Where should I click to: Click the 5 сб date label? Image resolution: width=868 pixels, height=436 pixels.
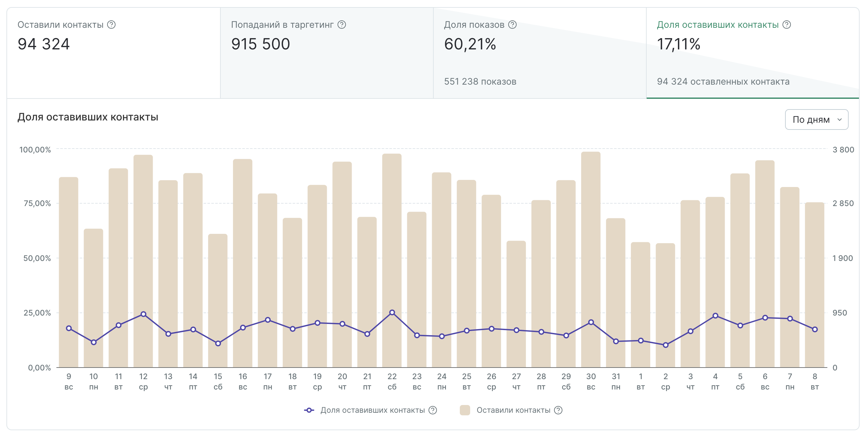(x=740, y=381)
